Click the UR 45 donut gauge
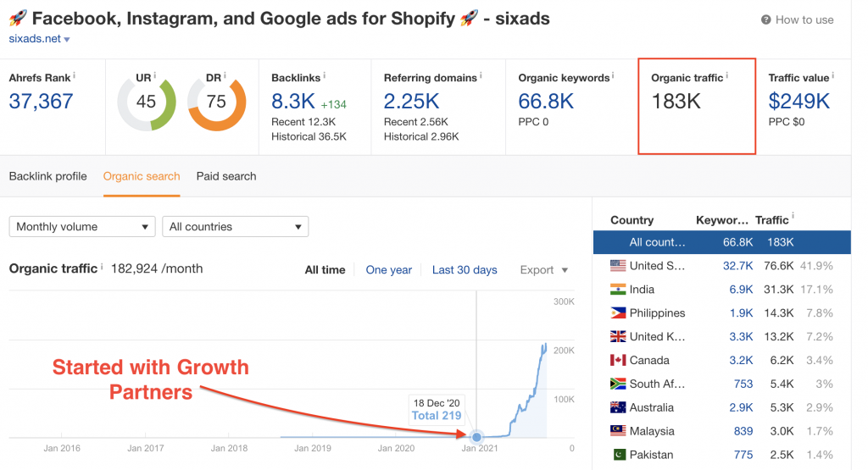This screenshot has width=868, height=470. pos(147,102)
